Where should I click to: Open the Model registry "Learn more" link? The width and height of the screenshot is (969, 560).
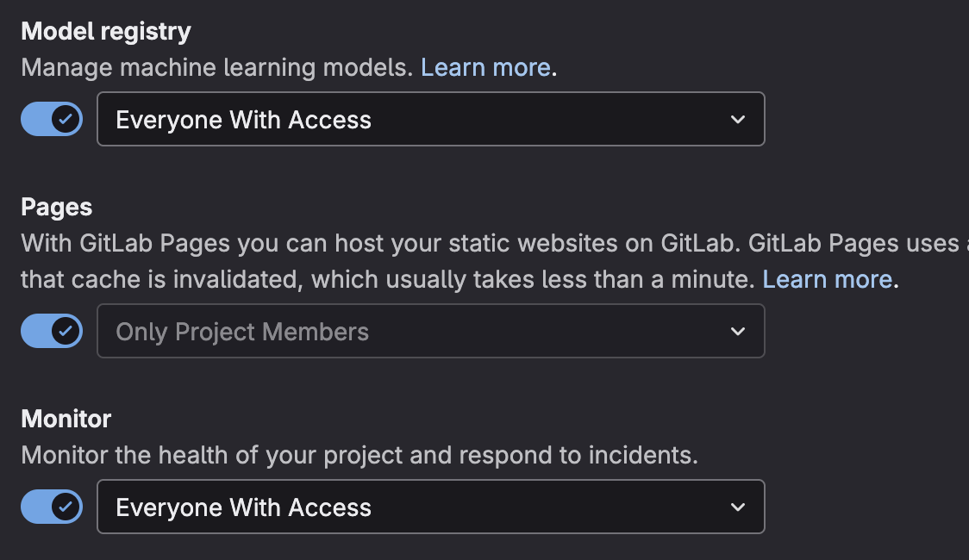click(485, 68)
